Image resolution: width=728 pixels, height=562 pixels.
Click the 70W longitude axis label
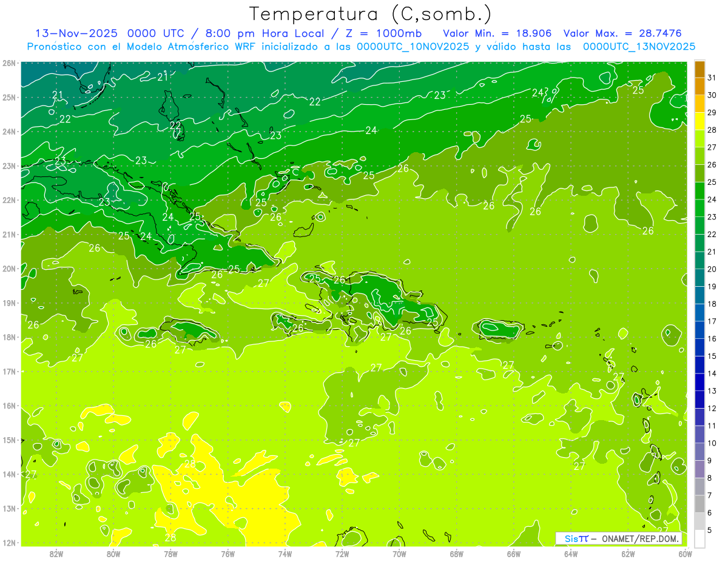click(399, 553)
